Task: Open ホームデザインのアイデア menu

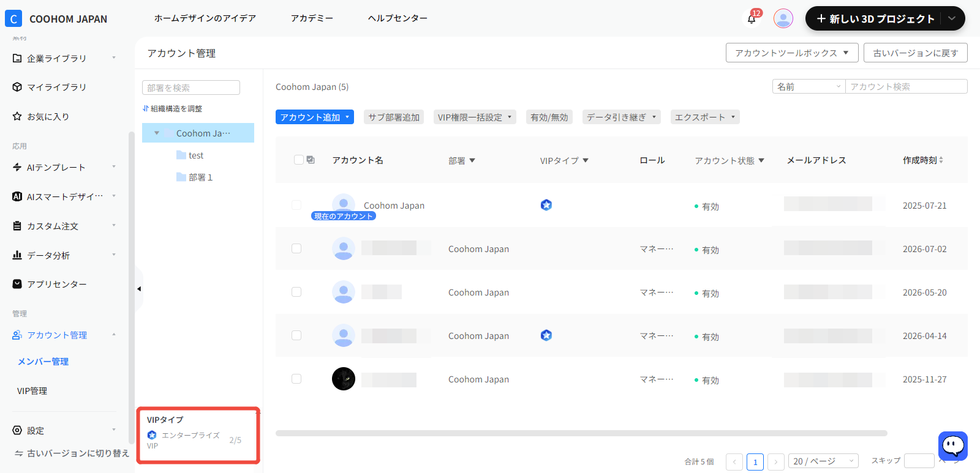Action: pos(205,18)
